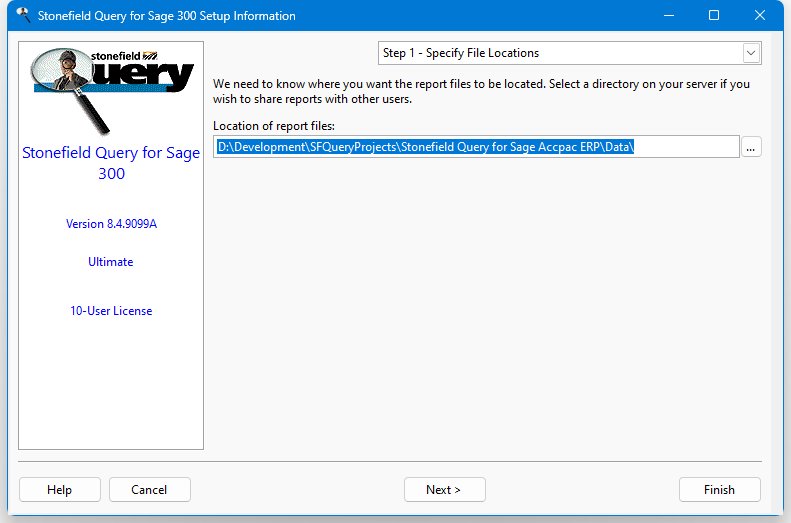Open the Step 1 – Specify File Locations dropdown
The width and height of the screenshot is (791, 523).
(570, 53)
